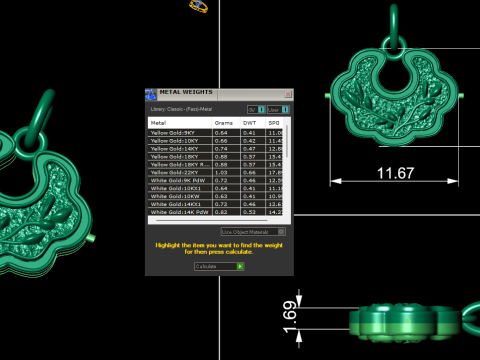Click the small gold ring model at top
Screen dimensions: 480x360
pos(199,6)
